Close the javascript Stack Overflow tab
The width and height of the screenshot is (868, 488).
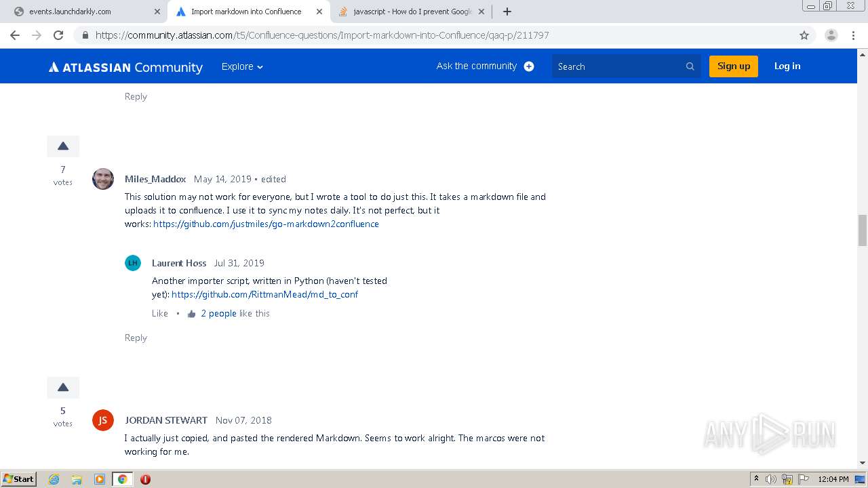[x=481, y=12]
